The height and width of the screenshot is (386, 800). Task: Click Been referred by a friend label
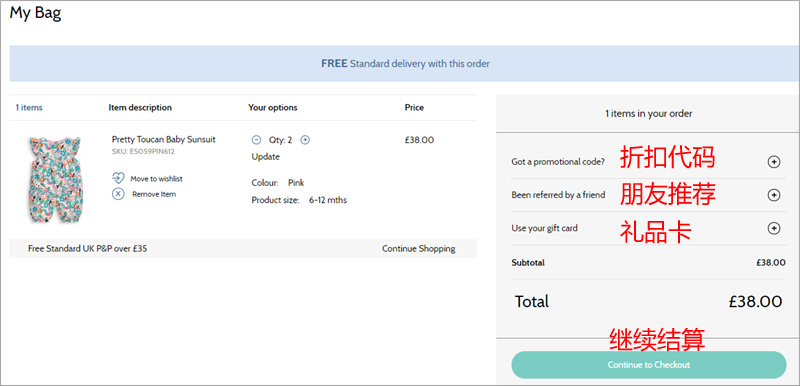[x=558, y=195]
